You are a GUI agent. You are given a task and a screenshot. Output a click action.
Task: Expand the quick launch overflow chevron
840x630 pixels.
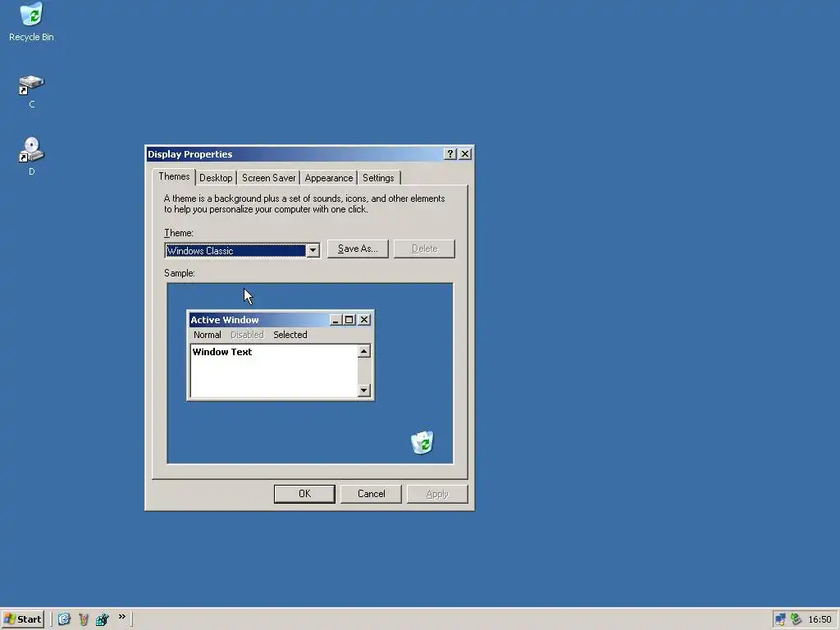pos(122,617)
